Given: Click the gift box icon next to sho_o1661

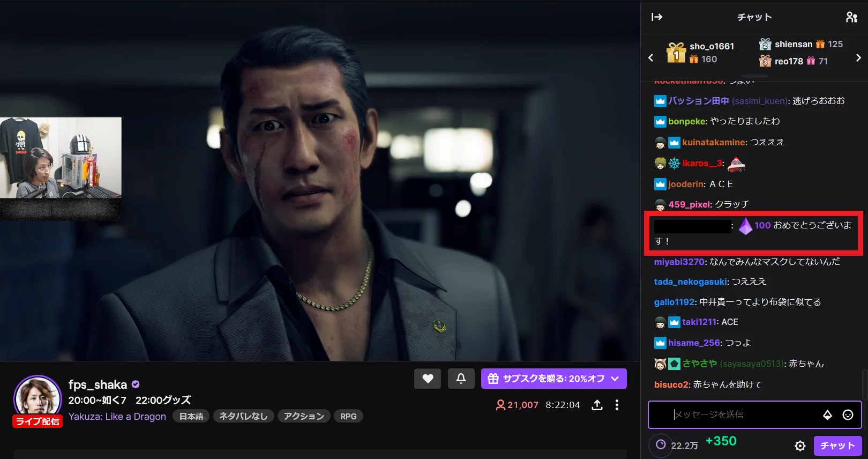Looking at the screenshot, I should pos(676,53).
